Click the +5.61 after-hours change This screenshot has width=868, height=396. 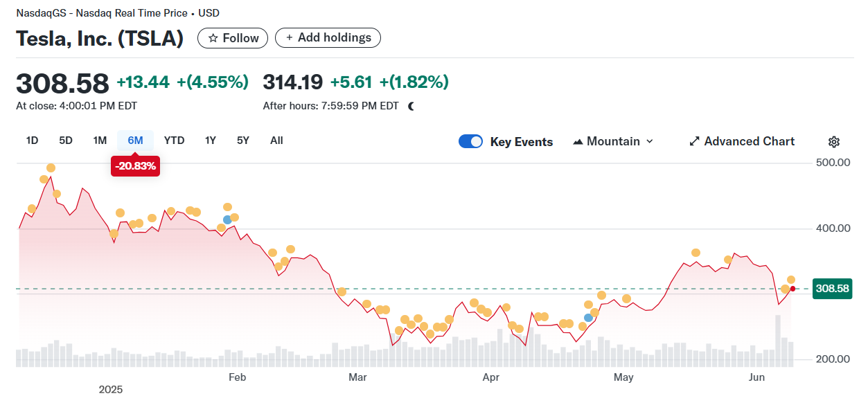[x=351, y=82]
